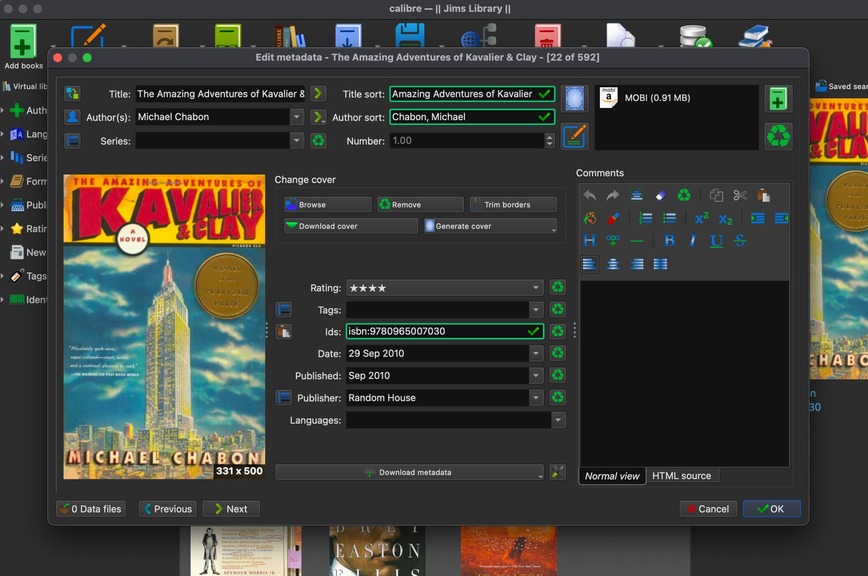Clear the series recycle icon
868x576 pixels.
tap(318, 141)
